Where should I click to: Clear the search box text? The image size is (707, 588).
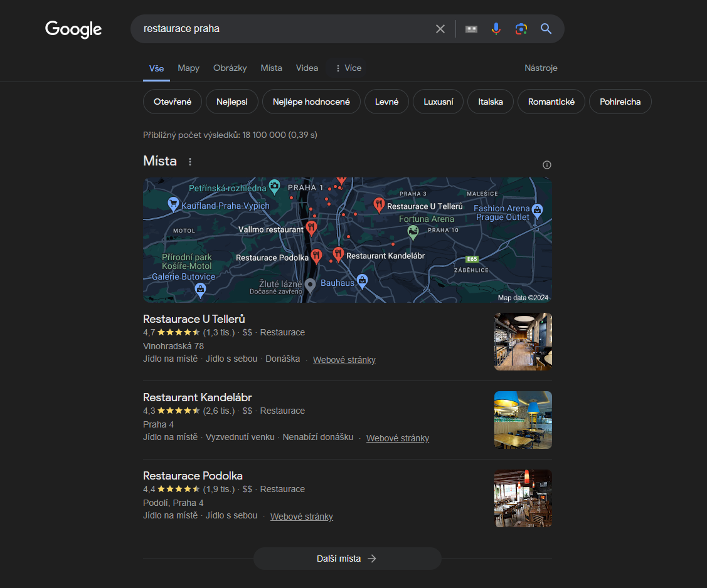pos(440,29)
